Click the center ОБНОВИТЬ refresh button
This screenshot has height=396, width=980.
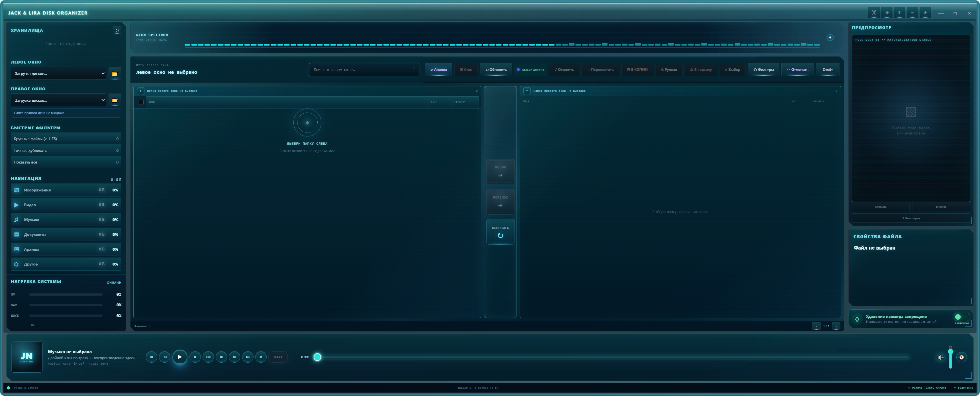(x=500, y=232)
